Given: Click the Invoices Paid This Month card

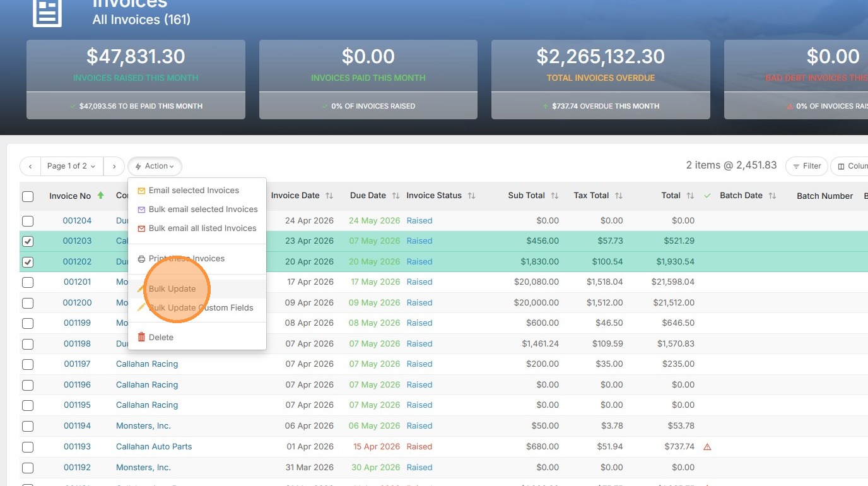Looking at the screenshot, I should 368,80.
